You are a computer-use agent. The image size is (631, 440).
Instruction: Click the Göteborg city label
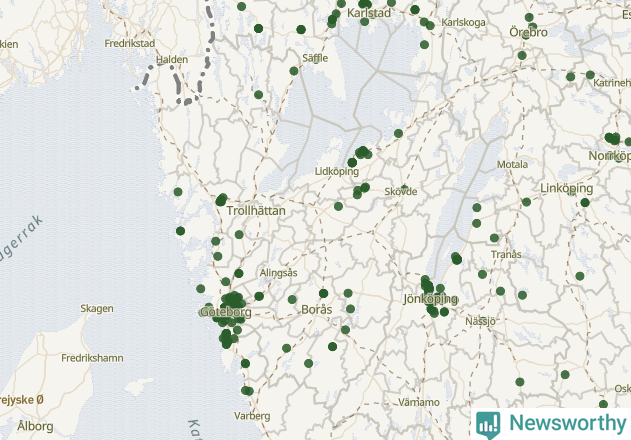pos(225,312)
